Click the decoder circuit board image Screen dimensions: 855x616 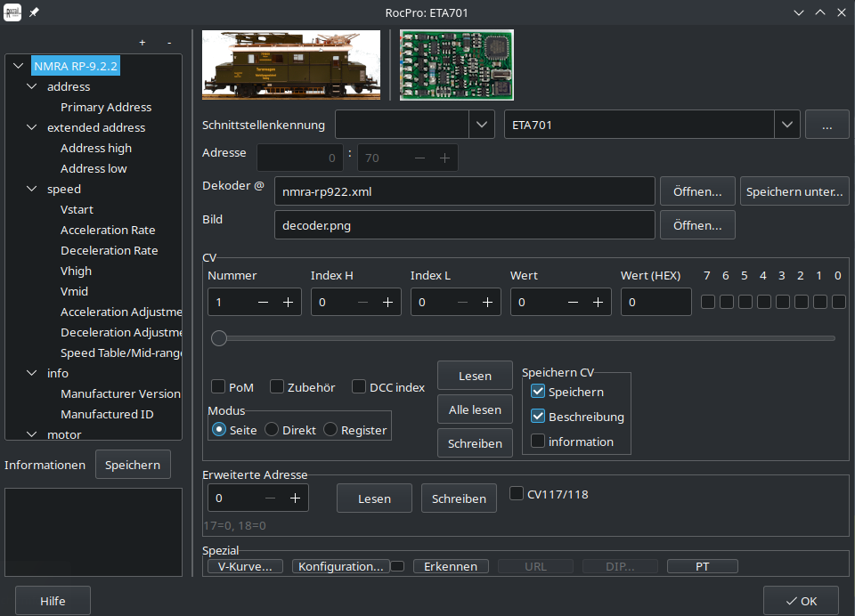click(x=457, y=65)
